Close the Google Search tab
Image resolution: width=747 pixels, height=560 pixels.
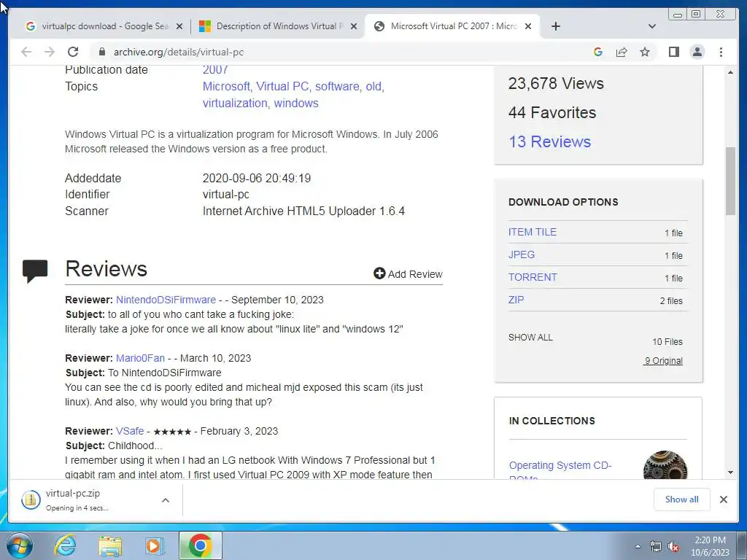click(179, 26)
